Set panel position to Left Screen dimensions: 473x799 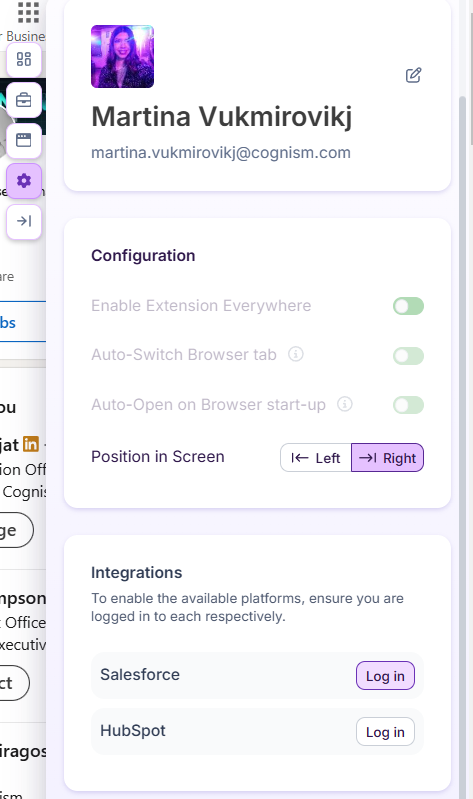(316, 458)
